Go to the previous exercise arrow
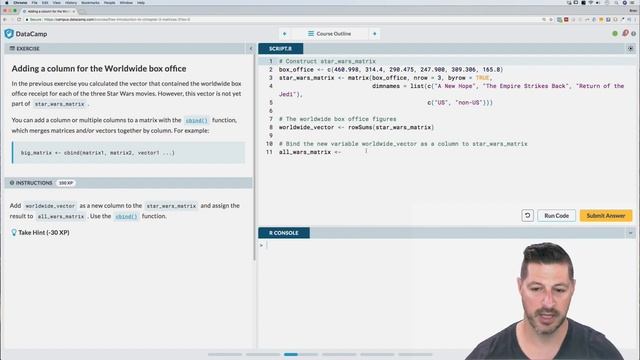The image size is (640, 360). [x=284, y=34]
